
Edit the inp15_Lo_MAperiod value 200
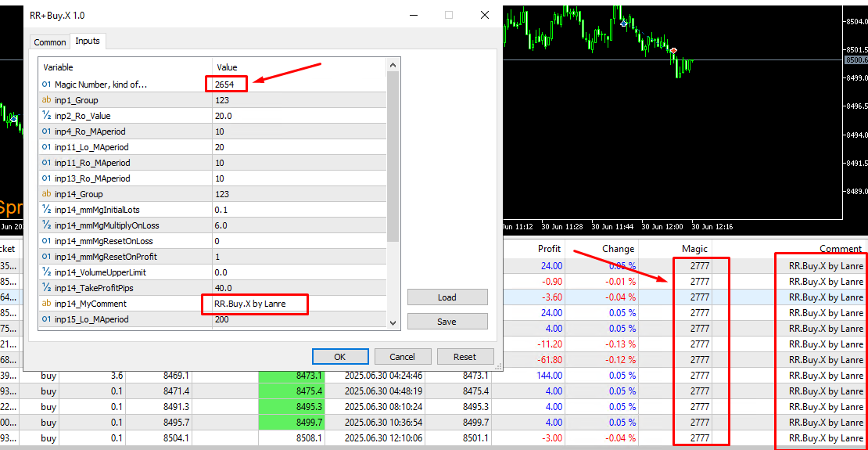[299, 320]
